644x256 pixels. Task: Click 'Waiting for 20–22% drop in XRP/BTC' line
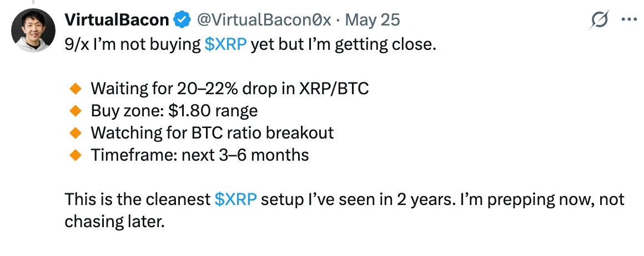(230, 89)
